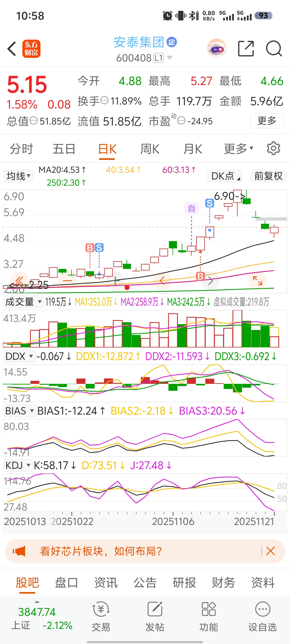Open the 成交量 indicator dropdown
Viewport: 290px width, 644px height.
click(23, 302)
